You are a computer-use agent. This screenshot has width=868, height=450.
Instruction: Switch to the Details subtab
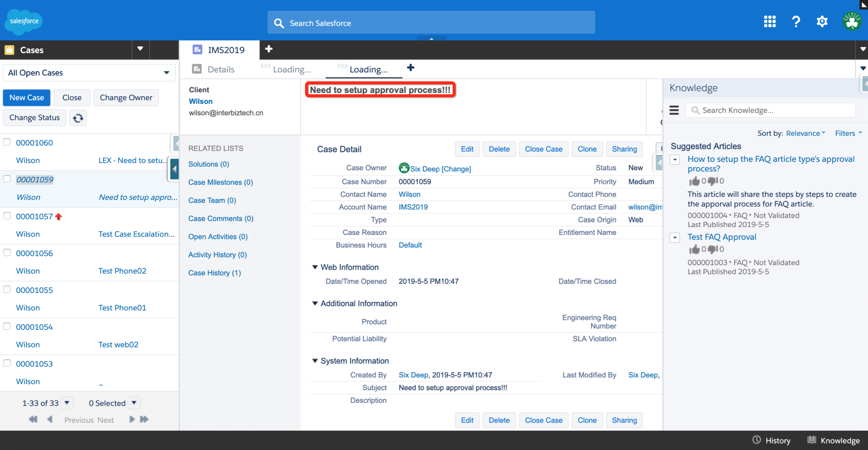click(214, 69)
